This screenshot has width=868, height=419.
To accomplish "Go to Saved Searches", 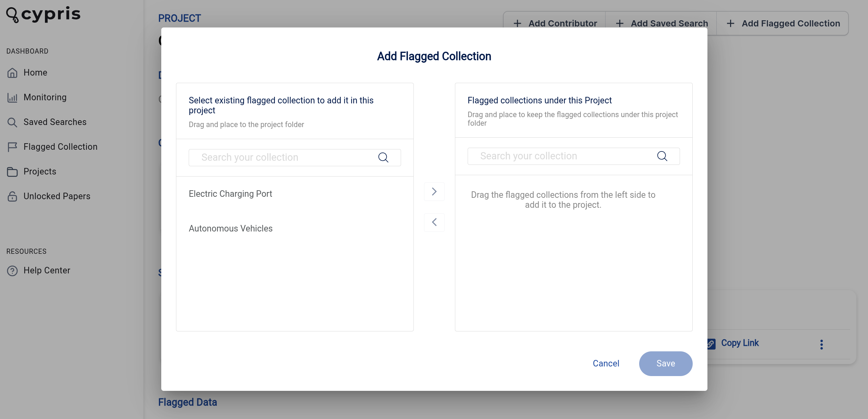I will coord(55,122).
